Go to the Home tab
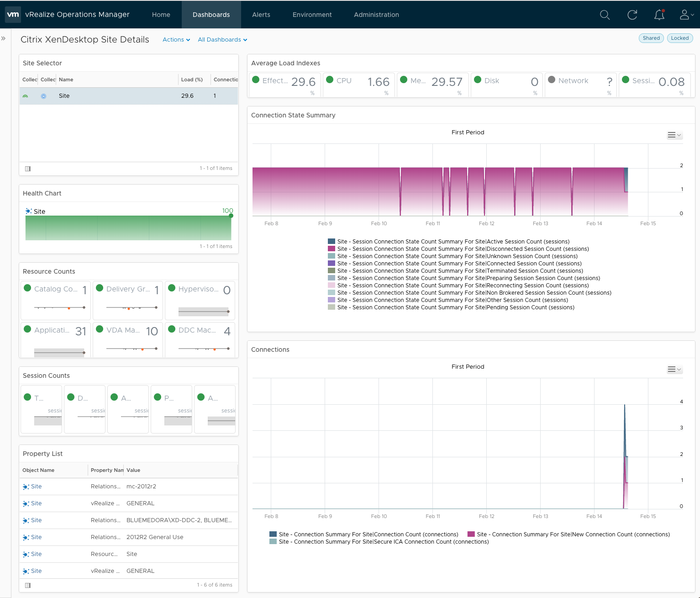Screen dimensions: 700x598 coord(161,15)
